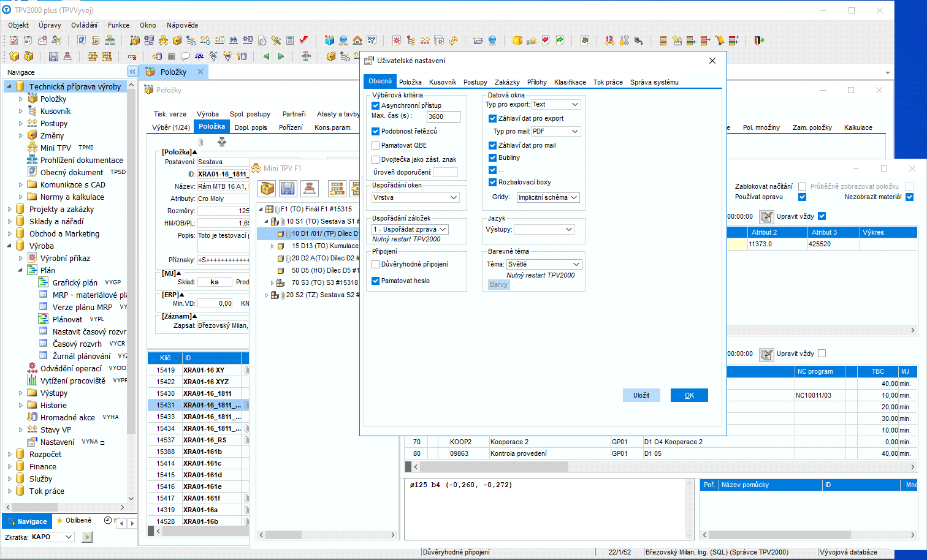Image resolution: width=927 pixels, height=560 pixels.
Task: Click the SQL icon in second toolbar
Action: (199, 56)
